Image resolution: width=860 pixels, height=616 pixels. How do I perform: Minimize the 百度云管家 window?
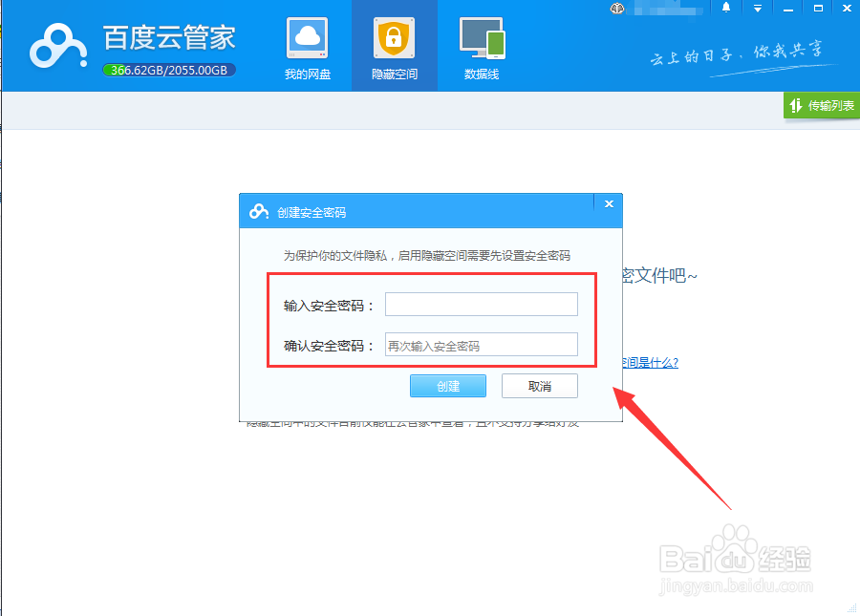coord(788,9)
